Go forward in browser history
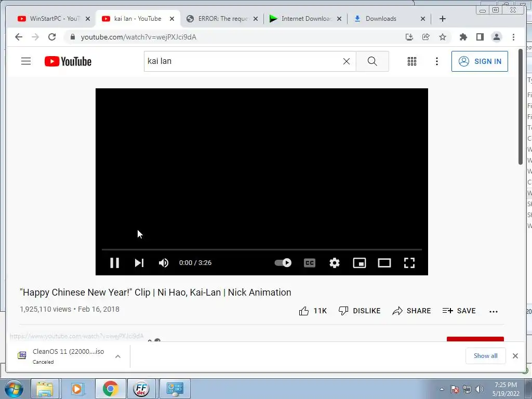 (x=35, y=37)
